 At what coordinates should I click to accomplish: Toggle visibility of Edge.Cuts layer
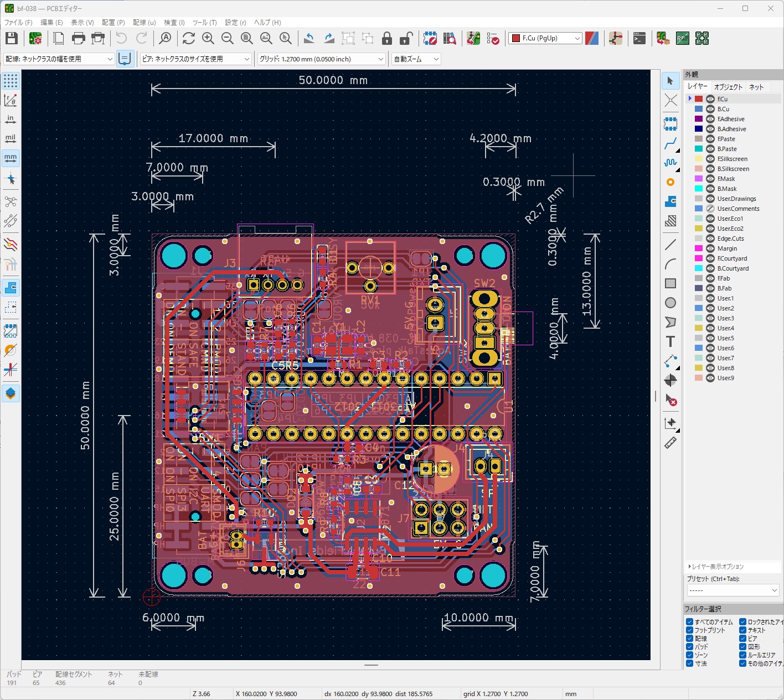point(709,238)
